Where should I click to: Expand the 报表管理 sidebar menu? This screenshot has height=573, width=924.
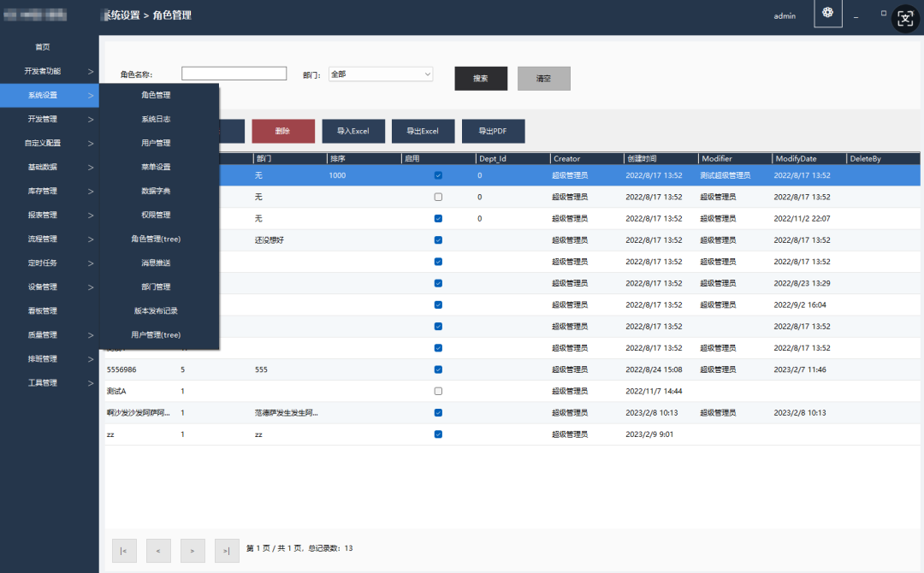[50, 215]
